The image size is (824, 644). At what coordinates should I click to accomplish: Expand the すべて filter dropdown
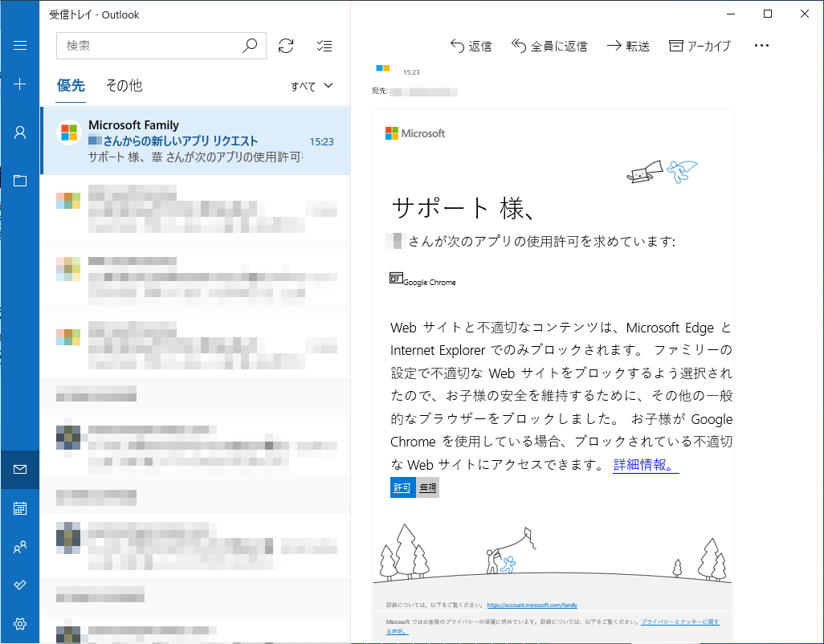click(x=312, y=86)
